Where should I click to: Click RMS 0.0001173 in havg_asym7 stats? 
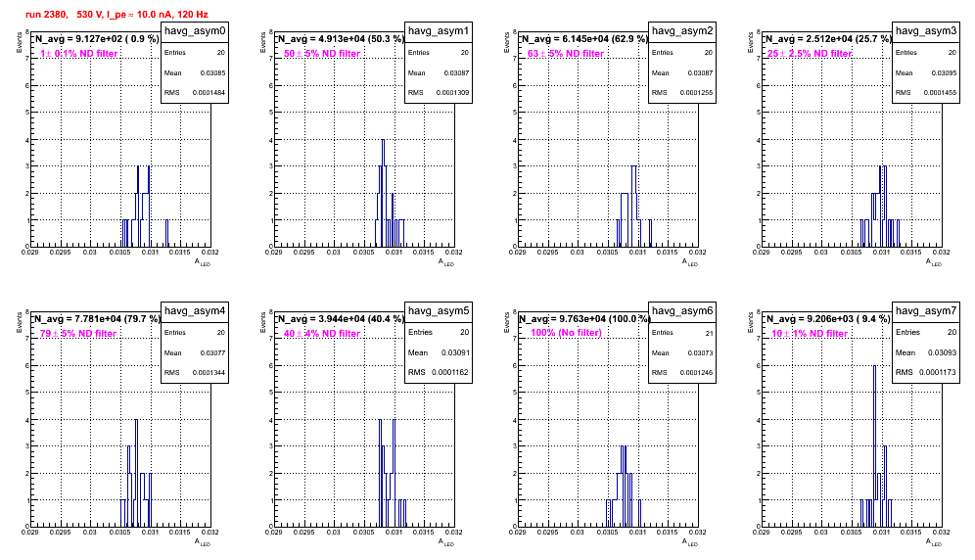tap(926, 372)
